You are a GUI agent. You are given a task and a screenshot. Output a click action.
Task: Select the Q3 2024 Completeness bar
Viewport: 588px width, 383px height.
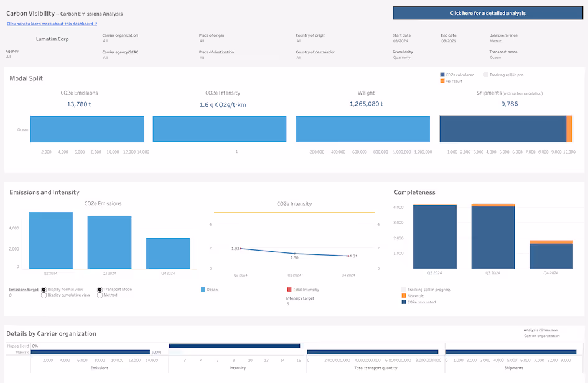pos(493,238)
